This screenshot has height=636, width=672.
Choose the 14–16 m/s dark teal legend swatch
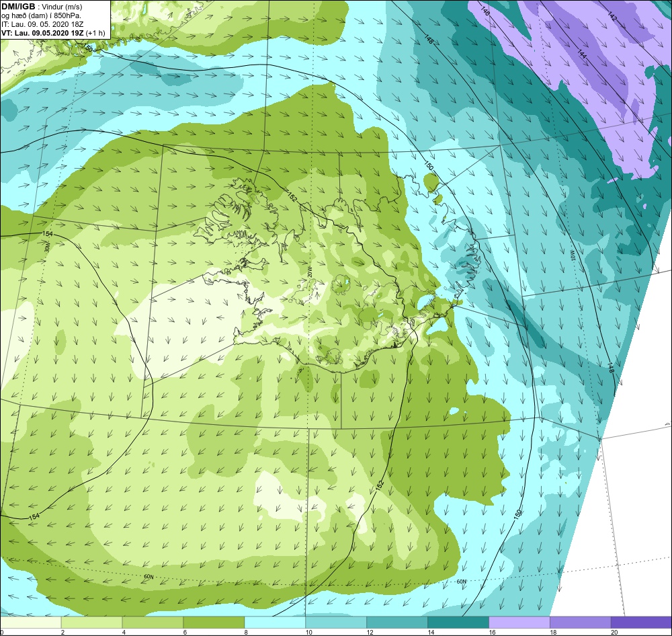click(x=458, y=622)
